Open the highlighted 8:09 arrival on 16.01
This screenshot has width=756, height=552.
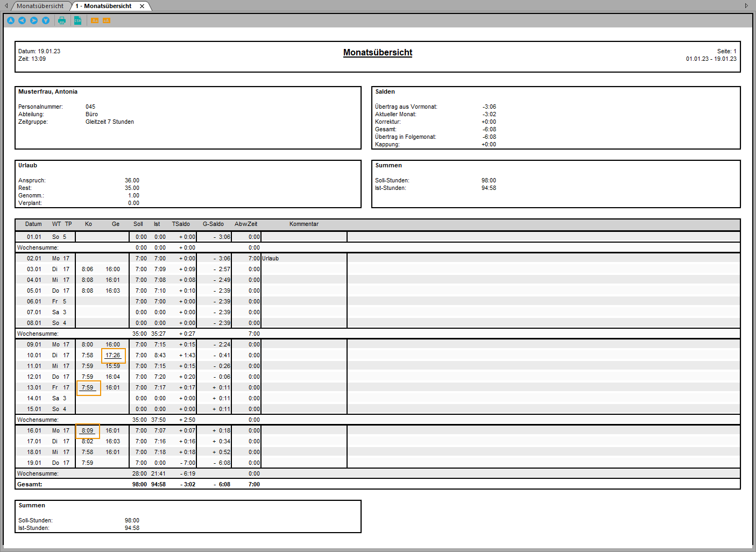tap(88, 430)
